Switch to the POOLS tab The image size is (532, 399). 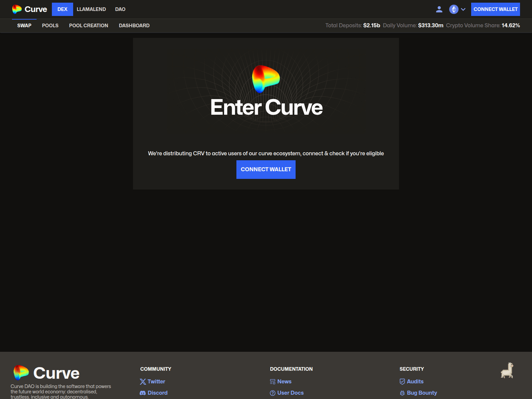click(x=50, y=25)
